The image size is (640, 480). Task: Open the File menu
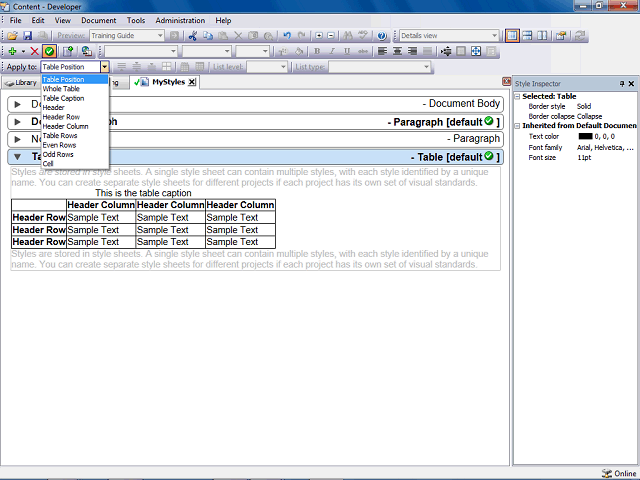16,20
